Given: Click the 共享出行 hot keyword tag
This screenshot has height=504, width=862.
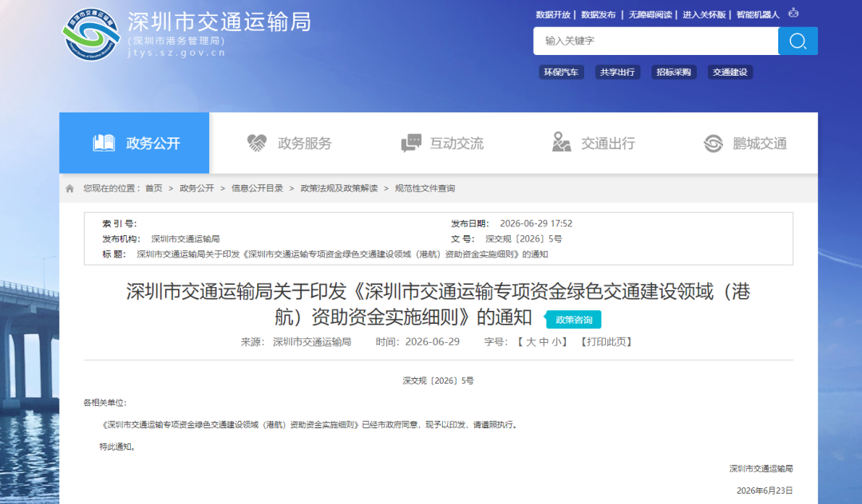Looking at the screenshot, I should [617, 72].
